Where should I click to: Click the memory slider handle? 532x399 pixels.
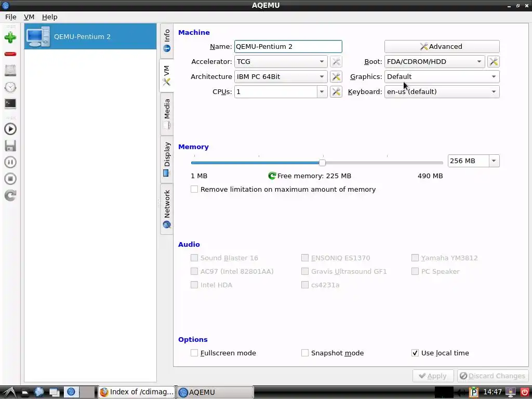322,163
